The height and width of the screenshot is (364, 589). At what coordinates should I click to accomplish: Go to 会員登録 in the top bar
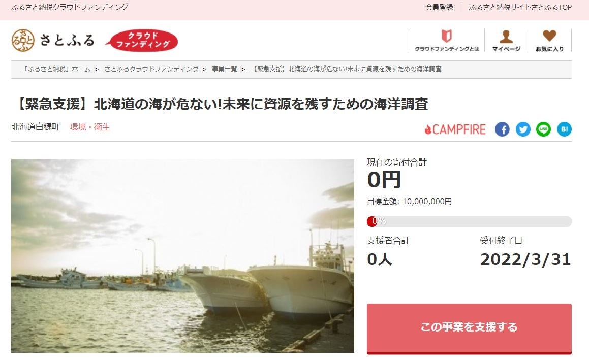click(439, 7)
